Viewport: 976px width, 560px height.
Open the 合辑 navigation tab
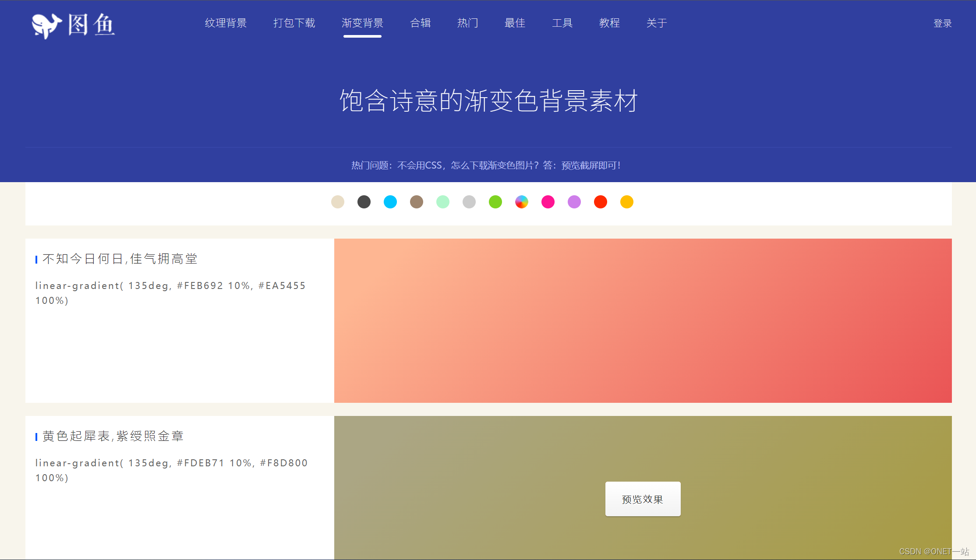pos(420,23)
